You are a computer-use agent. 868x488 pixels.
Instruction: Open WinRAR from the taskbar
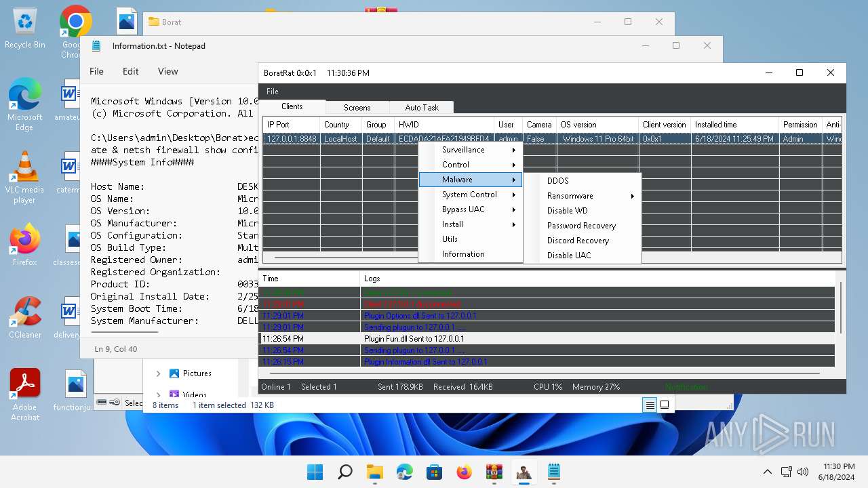pyautogui.click(x=494, y=472)
